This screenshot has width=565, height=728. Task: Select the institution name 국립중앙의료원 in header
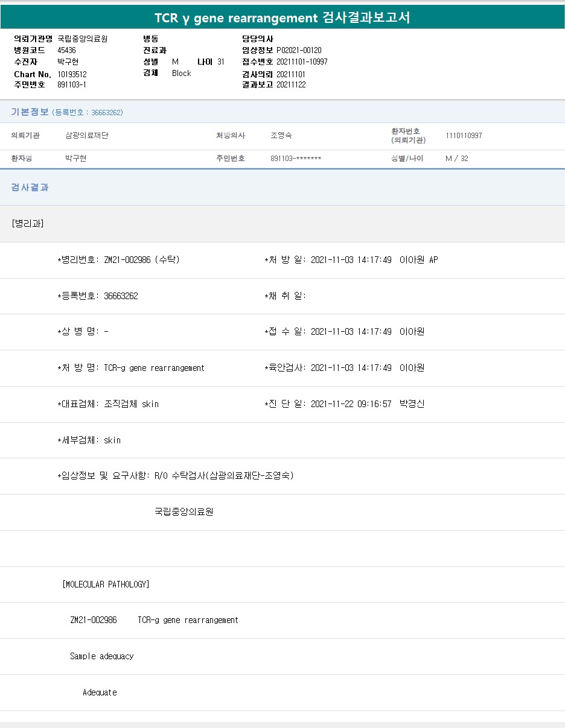[x=82, y=39]
